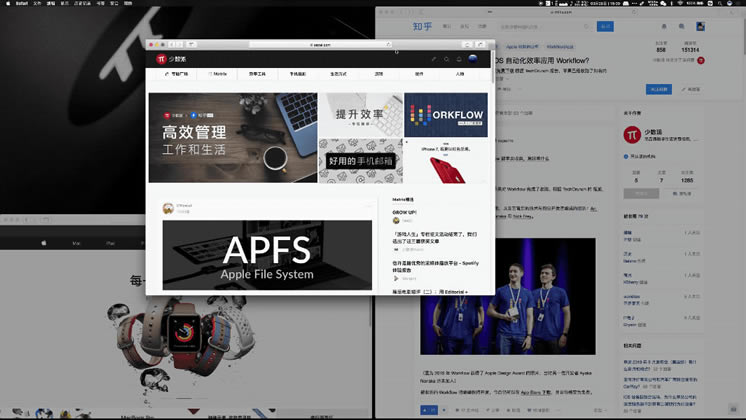Click the blue follow-question button on Zhihu
This screenshot has height=420, width=746.
pyautogui.click(x=659, y=89)
